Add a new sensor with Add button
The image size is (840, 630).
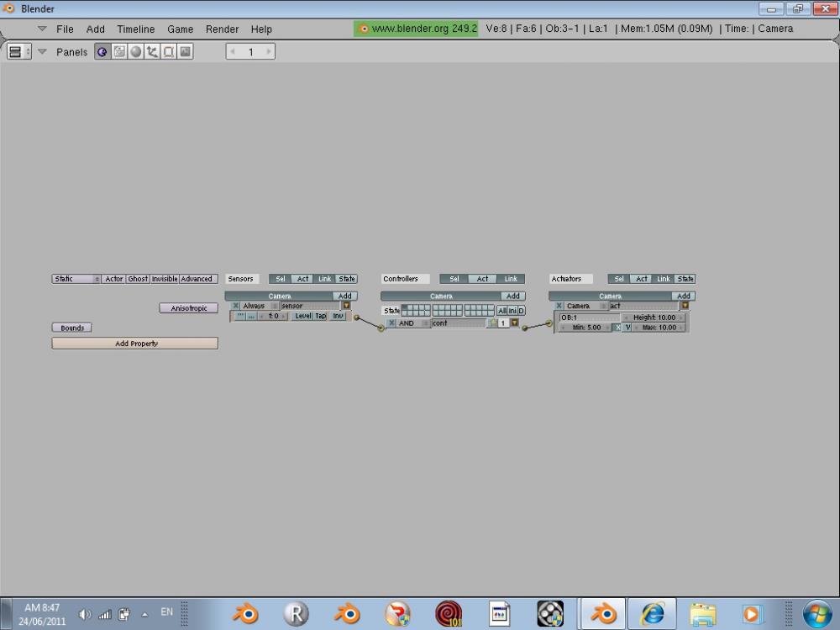(x=345, y=296)
